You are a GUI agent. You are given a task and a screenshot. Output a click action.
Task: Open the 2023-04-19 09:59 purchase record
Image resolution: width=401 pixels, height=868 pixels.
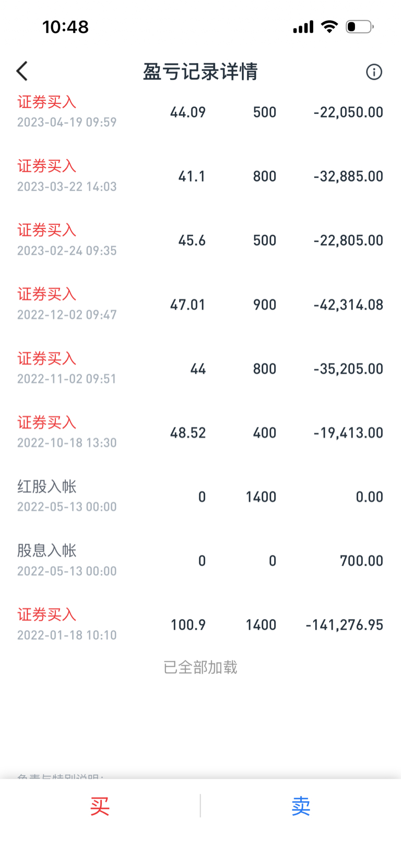click(x=200, y=112)
